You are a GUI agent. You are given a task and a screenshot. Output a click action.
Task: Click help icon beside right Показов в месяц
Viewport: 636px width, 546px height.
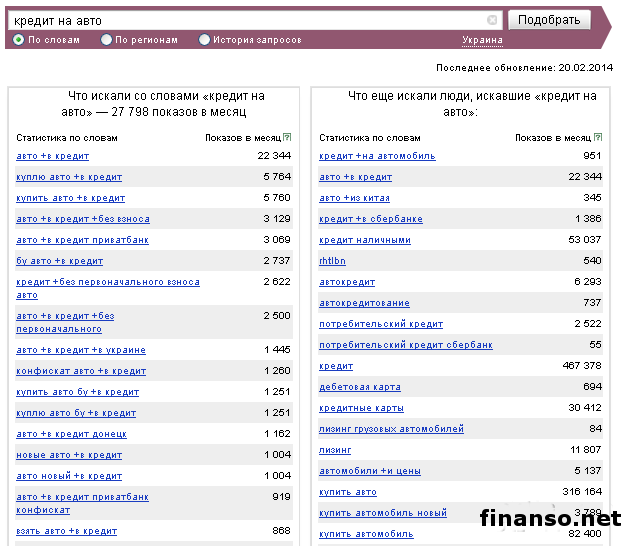tap(597, 138)
